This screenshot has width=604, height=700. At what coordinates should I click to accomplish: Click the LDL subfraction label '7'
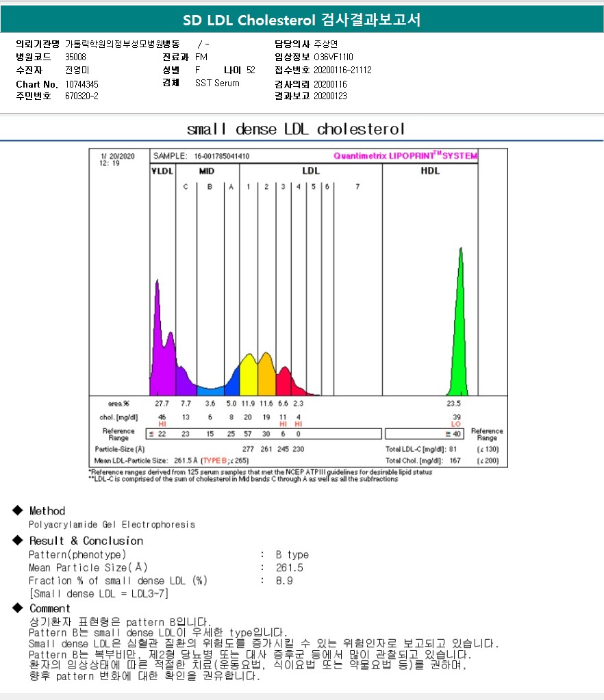(357, 187)
